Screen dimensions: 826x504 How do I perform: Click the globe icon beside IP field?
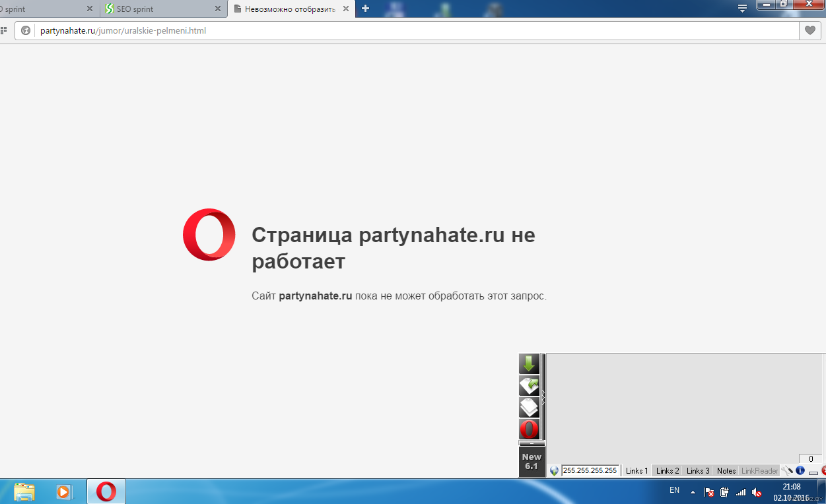[554, 471]
